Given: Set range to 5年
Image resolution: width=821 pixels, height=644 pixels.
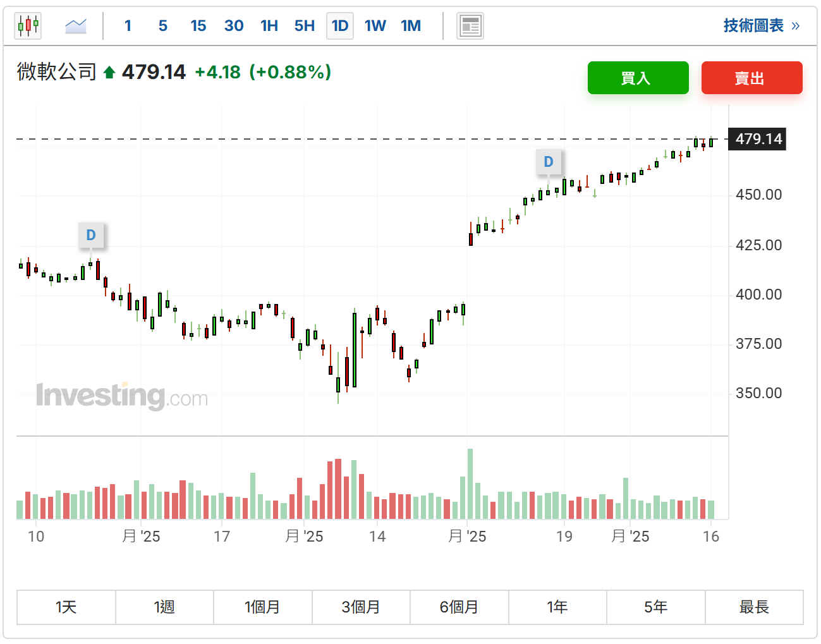Looking at the screenshot, I should tap(655, 607).
